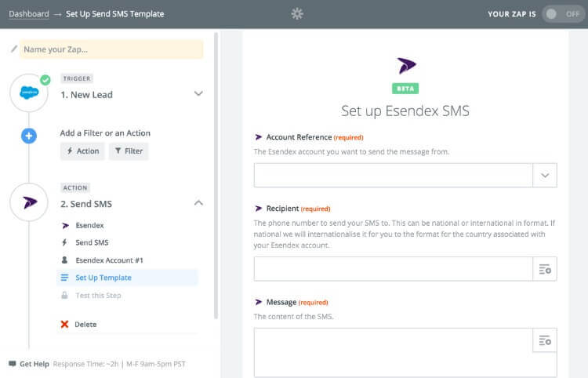Click the TRIGGER label tag
The height and width of the screenshot is (378, 588).
(77, 78)
